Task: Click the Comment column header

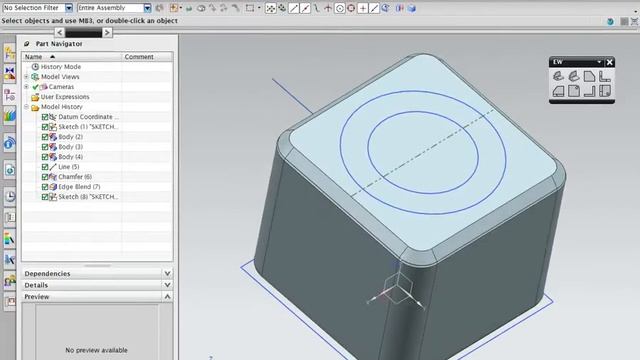Action: pyautogui.click(x=147, y=57)
